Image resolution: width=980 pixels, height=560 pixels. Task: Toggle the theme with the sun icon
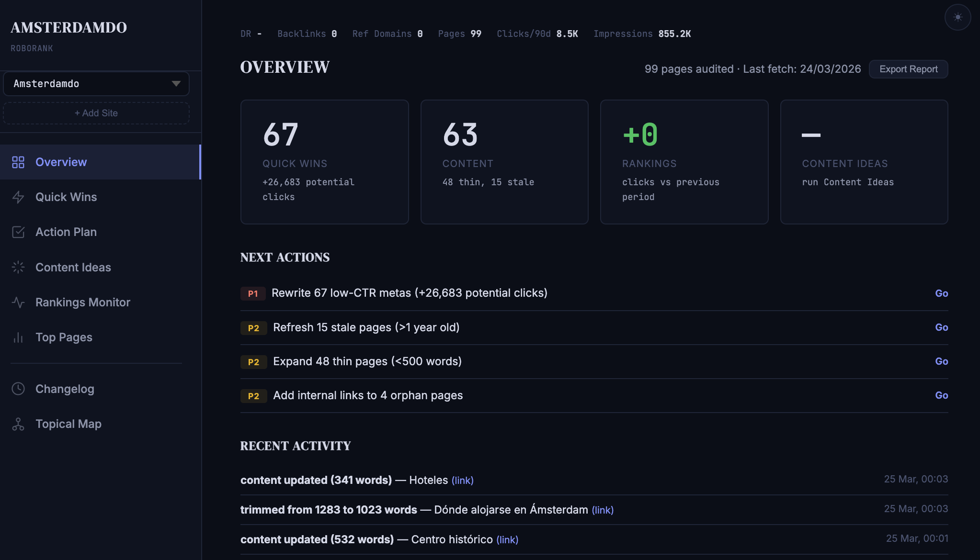tap(957, 17)
